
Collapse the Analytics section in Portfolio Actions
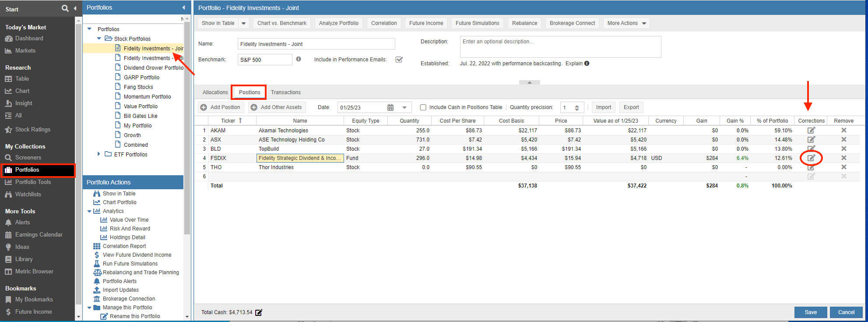[x=89, y=211]
